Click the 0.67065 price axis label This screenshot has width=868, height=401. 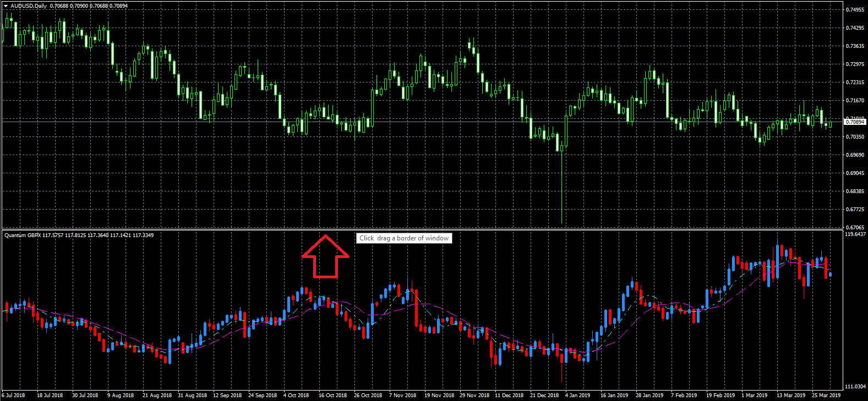855,228
